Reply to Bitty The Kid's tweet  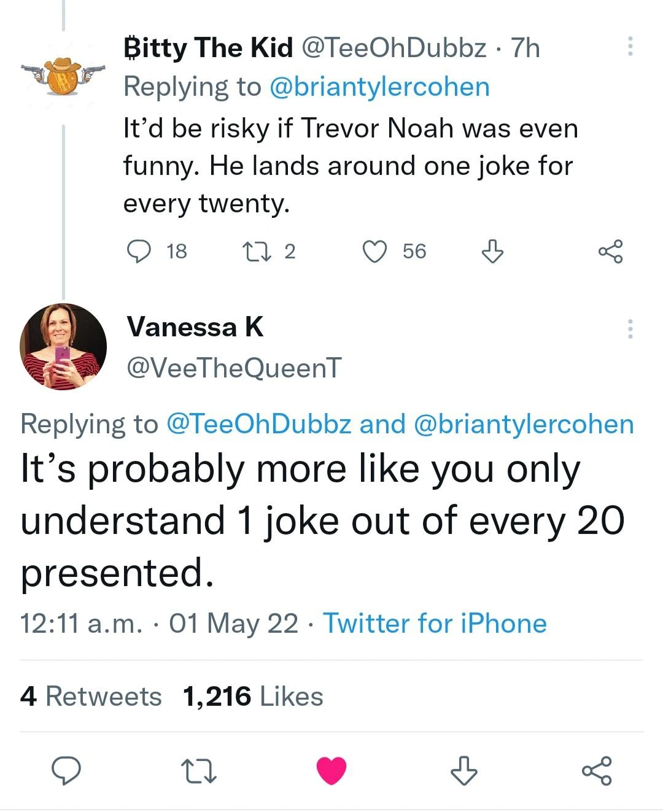point(139,251)
